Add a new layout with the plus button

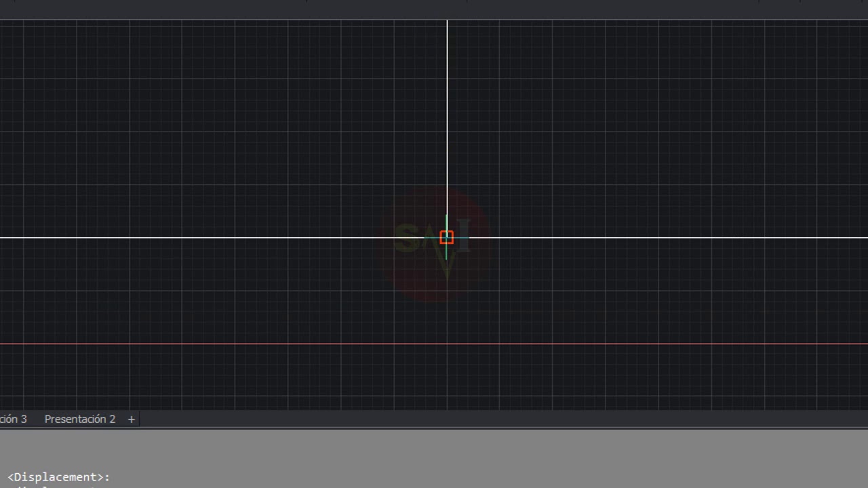[132, 419]
